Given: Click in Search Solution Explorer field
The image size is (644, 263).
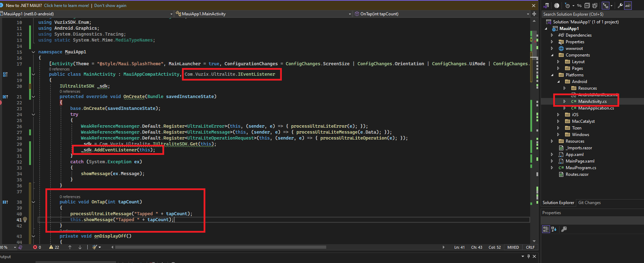Looking at the screenshot, I should pyautogui.click(x=592, y=14).
